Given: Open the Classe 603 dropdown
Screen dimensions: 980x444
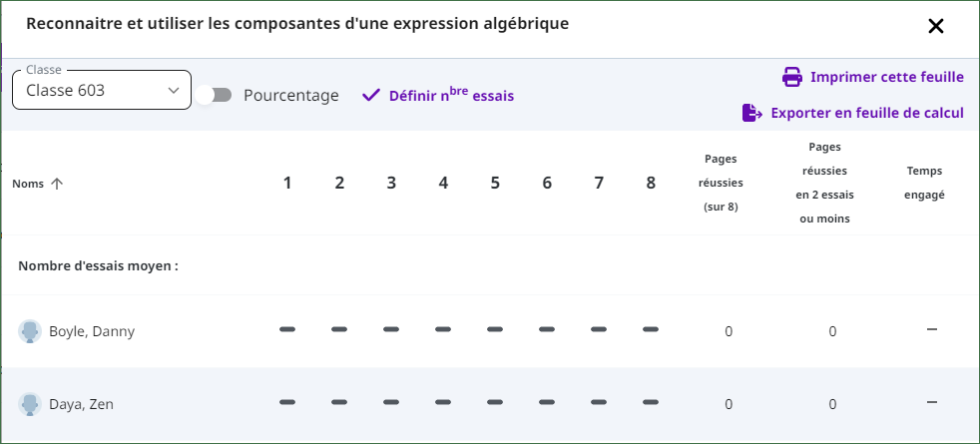Looking at the screenshot, I should point(102,90).
